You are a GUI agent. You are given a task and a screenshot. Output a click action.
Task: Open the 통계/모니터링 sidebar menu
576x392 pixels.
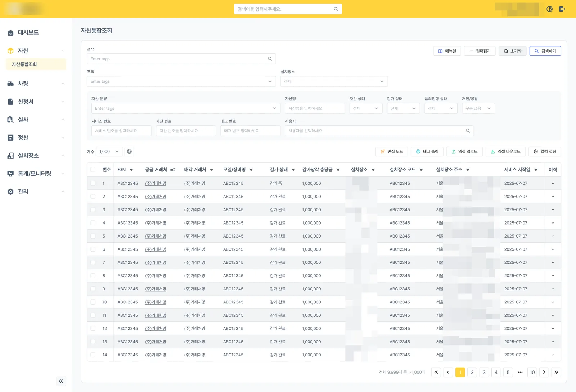point(36,174)
